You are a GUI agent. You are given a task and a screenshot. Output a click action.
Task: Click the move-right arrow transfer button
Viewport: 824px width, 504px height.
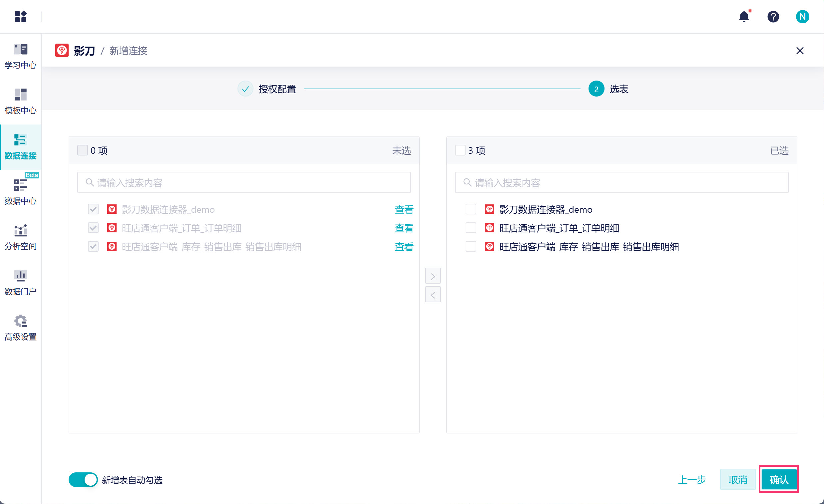[433, 276]
